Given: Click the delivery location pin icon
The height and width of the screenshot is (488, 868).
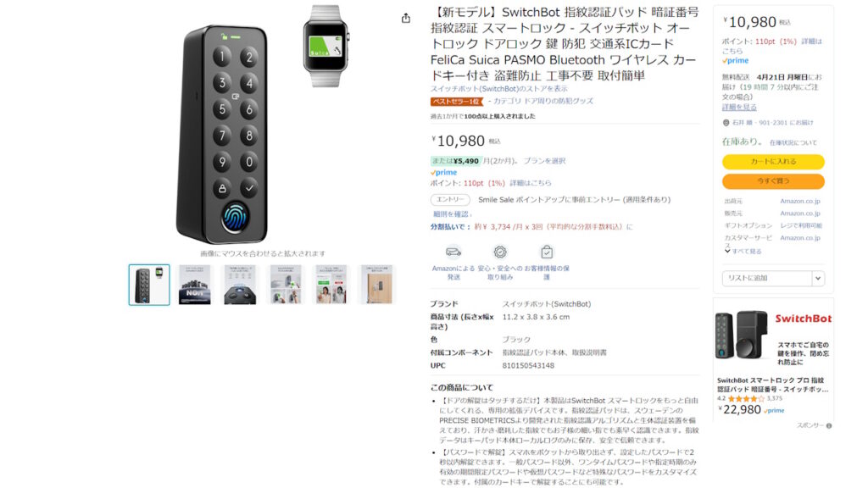Looking at the screenshot, I should pos(726,123).
